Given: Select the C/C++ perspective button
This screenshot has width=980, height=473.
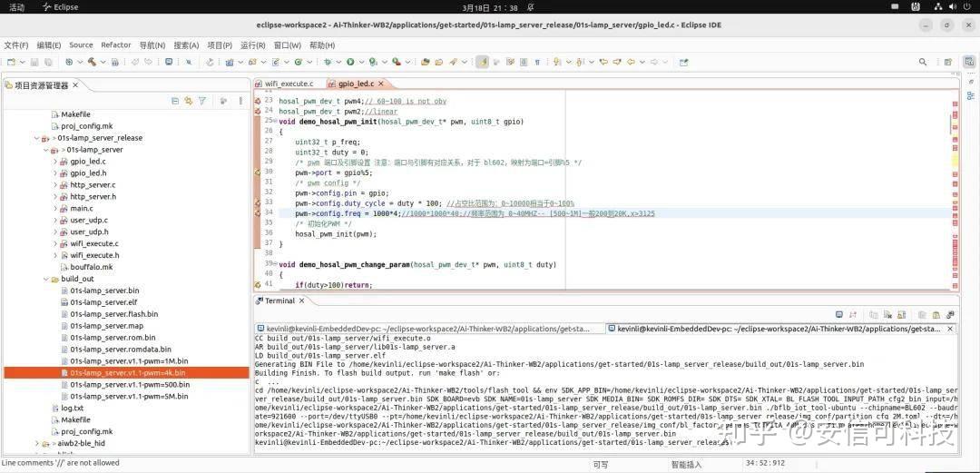Looking at the screenshot, I should (969, 62).
